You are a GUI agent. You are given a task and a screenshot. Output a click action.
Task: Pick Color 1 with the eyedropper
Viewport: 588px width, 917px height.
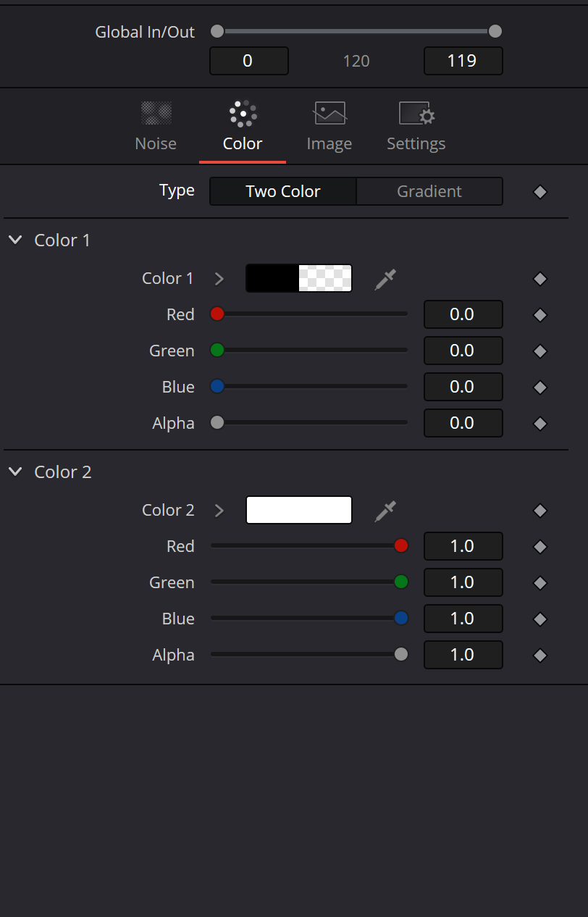pos(385,279)
